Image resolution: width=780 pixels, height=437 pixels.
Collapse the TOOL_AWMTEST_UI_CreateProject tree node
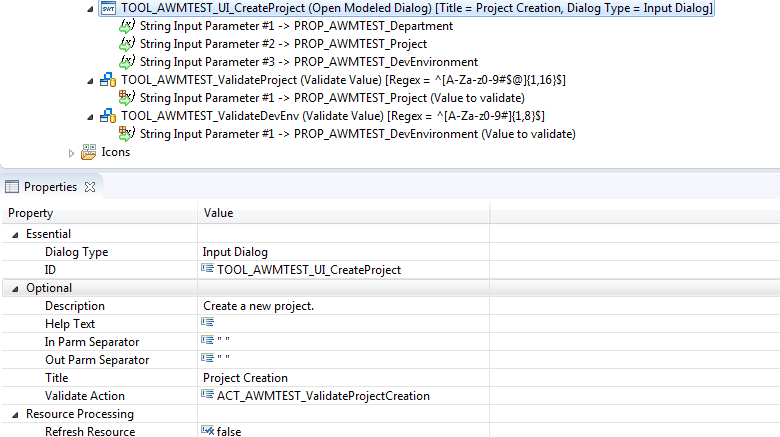91,8
